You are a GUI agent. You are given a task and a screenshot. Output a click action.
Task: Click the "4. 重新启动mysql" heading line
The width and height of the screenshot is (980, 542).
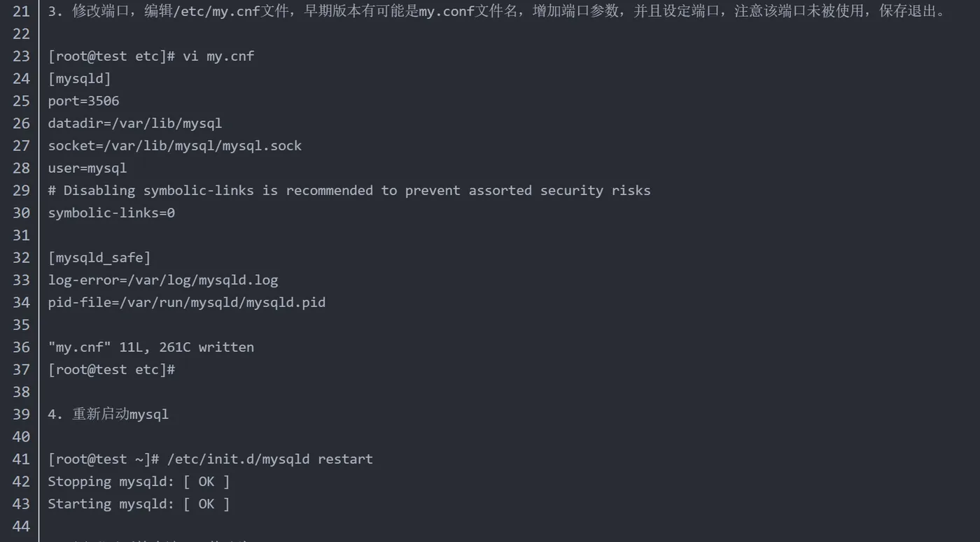[108, 414]
